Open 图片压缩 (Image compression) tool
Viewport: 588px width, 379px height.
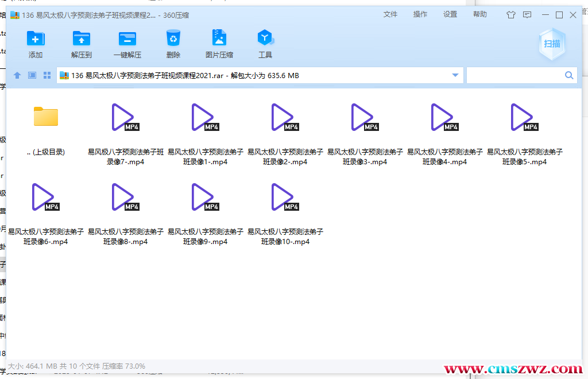219,43
